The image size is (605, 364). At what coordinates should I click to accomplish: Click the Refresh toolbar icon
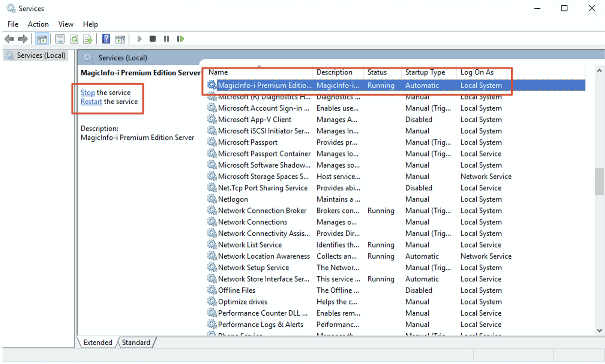tap(74, 39)
